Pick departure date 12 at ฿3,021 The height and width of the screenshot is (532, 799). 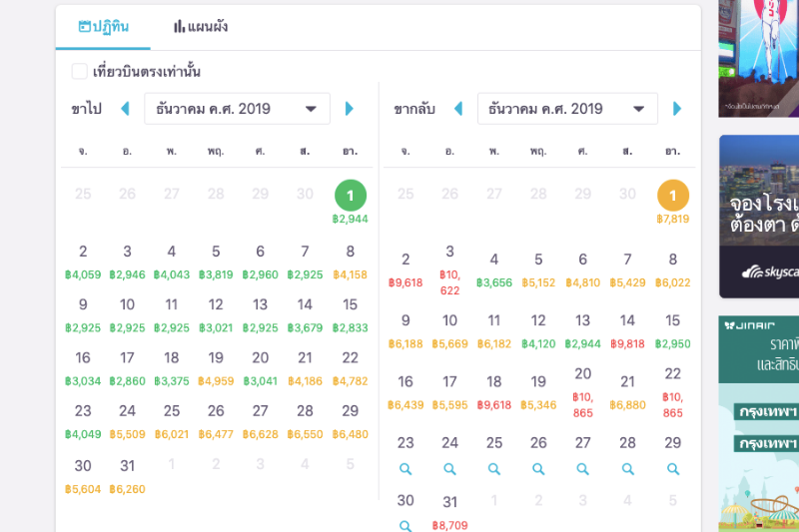point(216,315)
